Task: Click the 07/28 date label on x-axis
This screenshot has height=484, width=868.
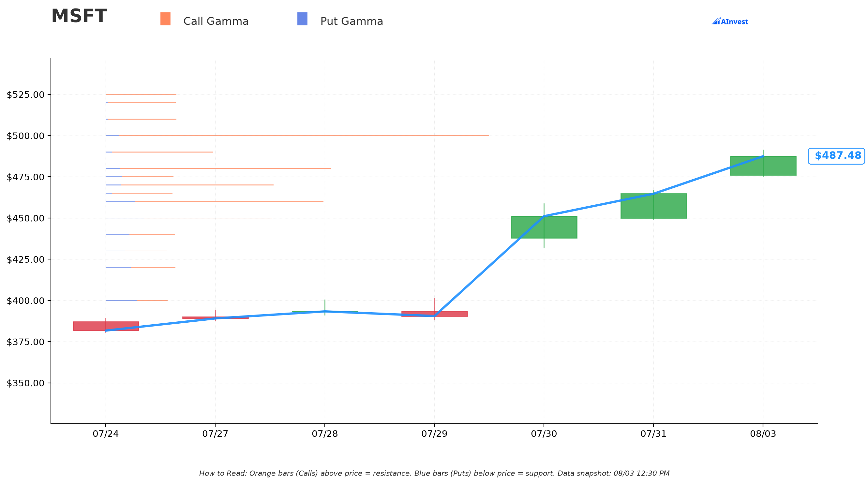Action: pyautogui.click(x=325, y=434)
